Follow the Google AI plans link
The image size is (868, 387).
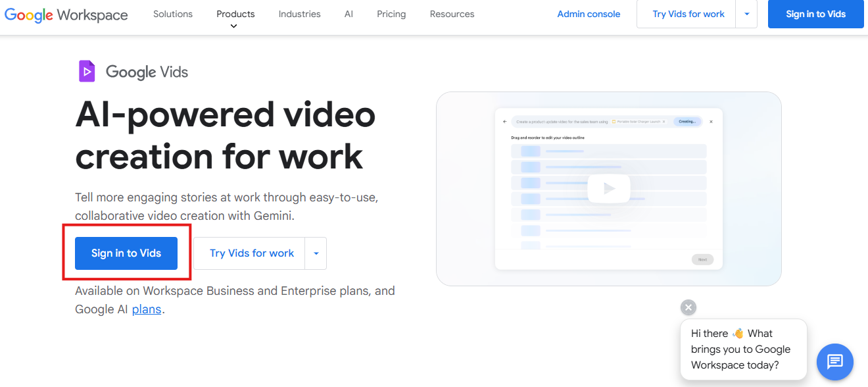(x=147, y=309)
